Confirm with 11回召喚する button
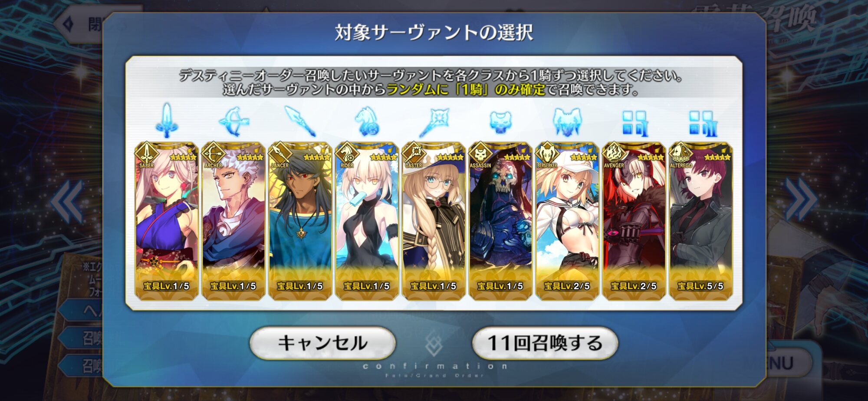Screen dimensions: 868x401 pyautogui.click(x=545, y=343)
